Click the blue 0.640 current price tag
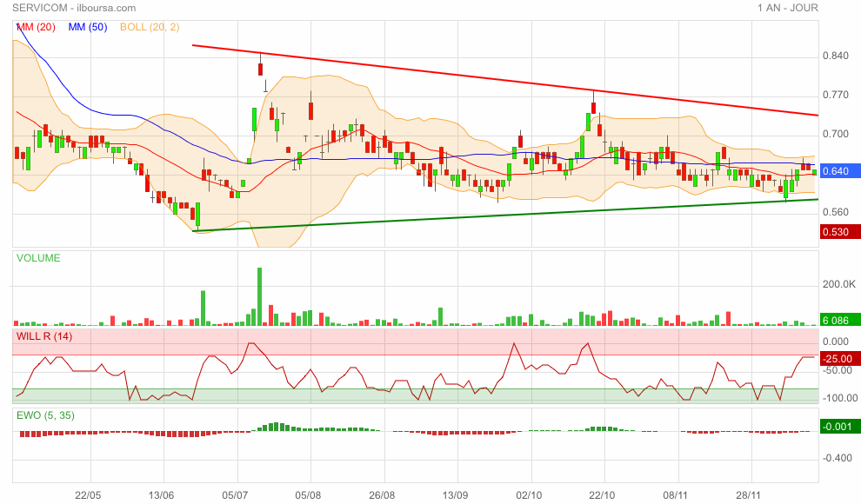 [840, 171]
